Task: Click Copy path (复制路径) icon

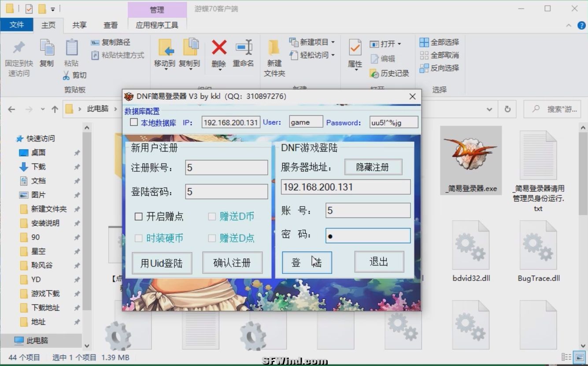Action: (x=95, y=42)
